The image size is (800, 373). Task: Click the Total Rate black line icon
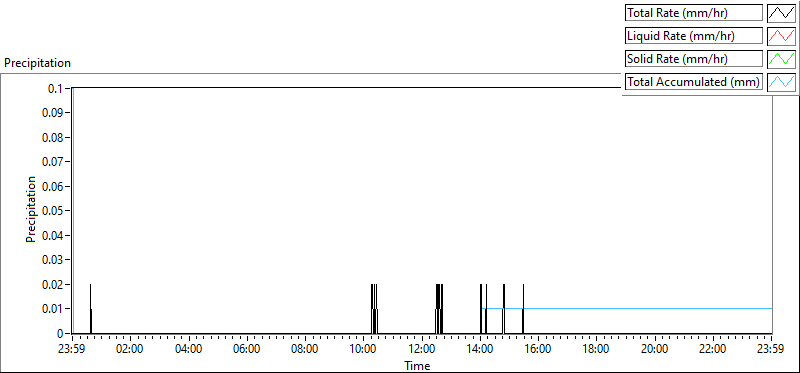[x=781, y=13]
